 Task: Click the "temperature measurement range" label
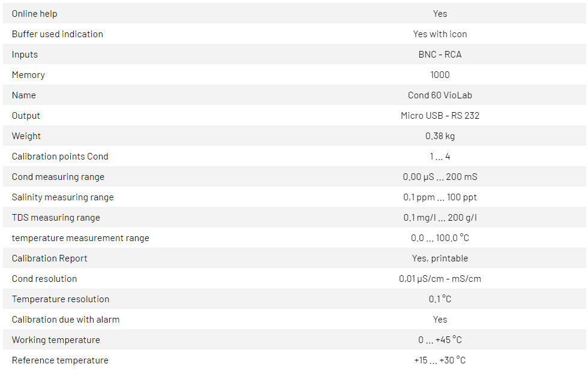pyautogui.click(x=80, y=238)
